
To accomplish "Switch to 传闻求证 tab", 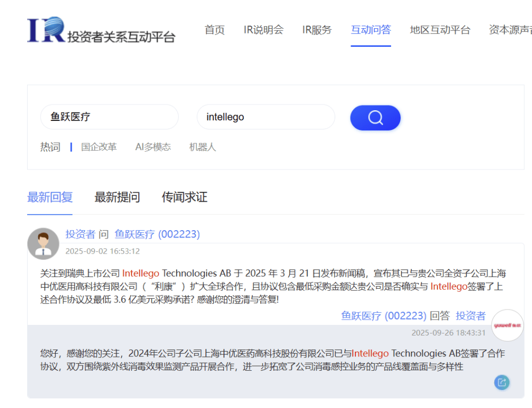I will pos(185,197).
